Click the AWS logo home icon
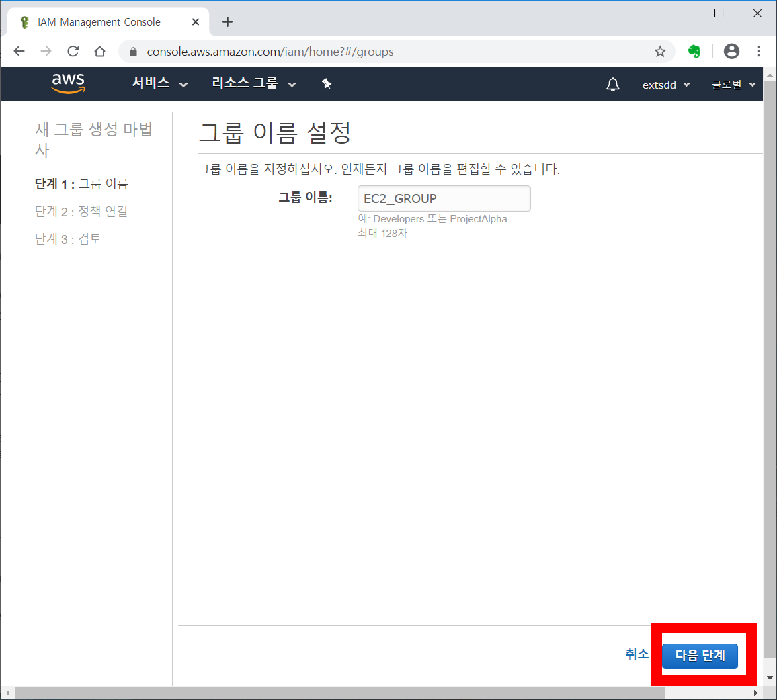This screenshot has width=777, height=700. [69, 83]
